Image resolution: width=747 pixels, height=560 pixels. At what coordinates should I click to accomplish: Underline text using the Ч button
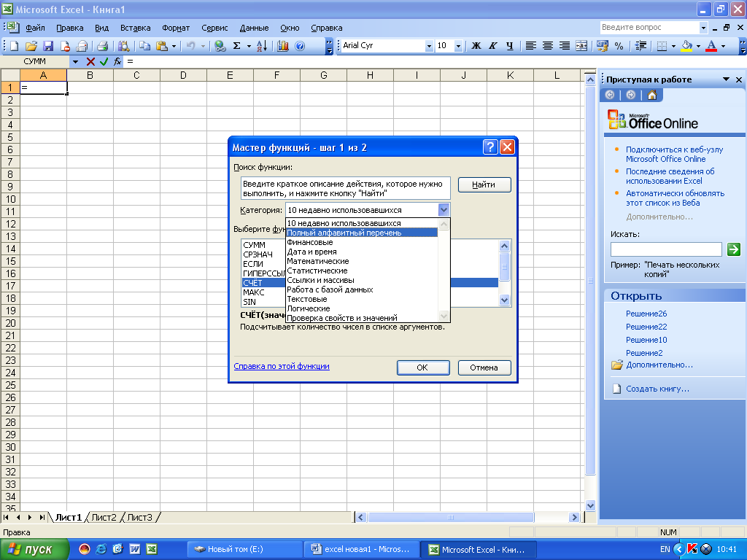click(510, 46)
